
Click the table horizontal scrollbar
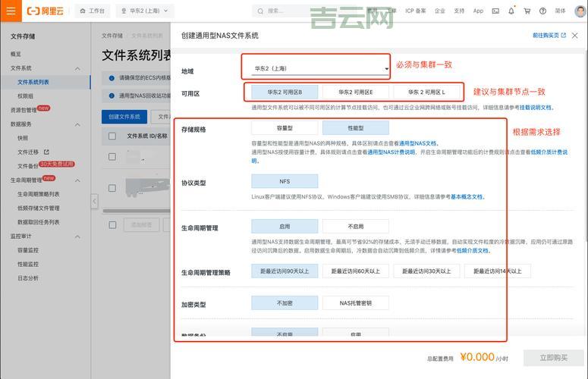pyautogui.click(x=137, y=211)
